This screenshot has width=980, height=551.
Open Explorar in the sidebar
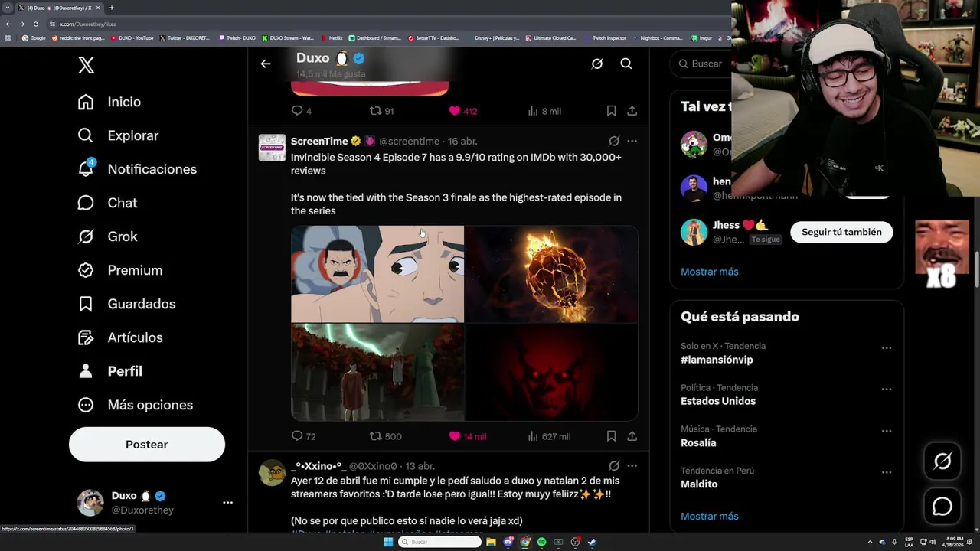[x=118, y=135]
